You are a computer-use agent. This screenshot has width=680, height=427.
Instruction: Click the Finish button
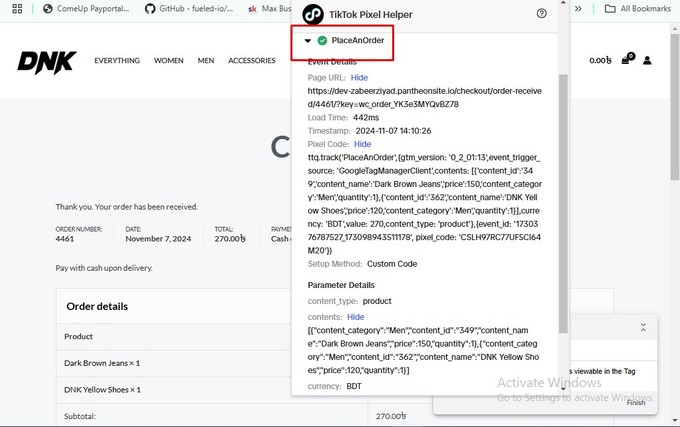[636, 402]
